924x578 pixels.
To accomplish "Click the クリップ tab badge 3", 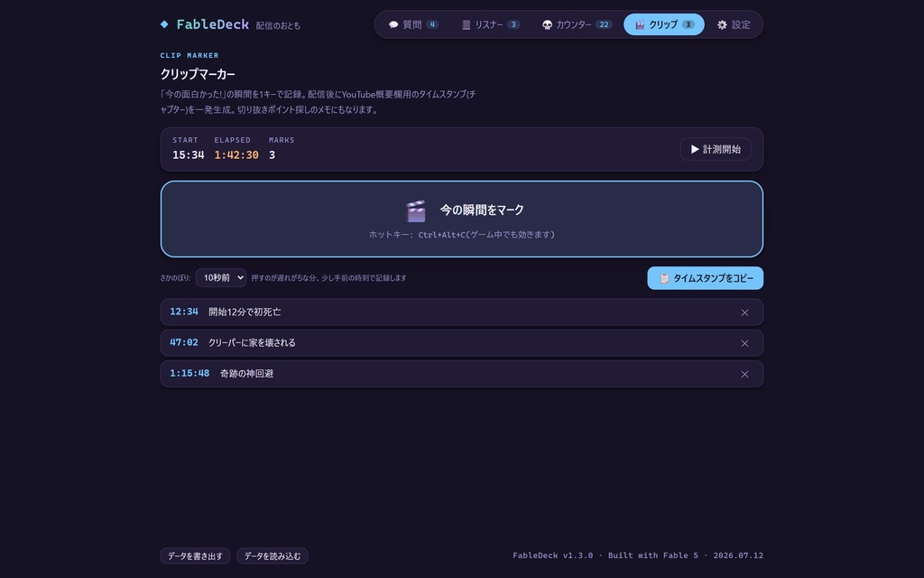I will 688,24.
